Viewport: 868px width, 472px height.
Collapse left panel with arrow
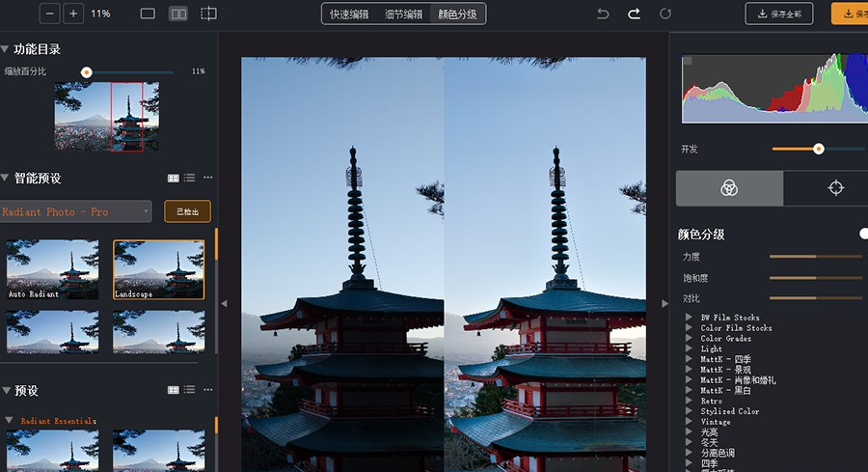[224, 304]
